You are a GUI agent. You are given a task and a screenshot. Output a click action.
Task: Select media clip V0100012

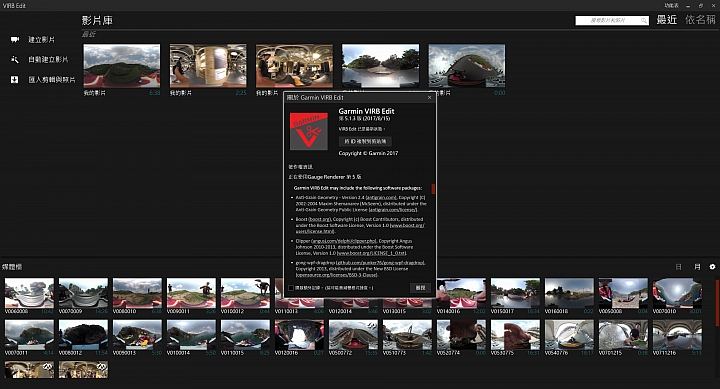(x=245, y=293)
